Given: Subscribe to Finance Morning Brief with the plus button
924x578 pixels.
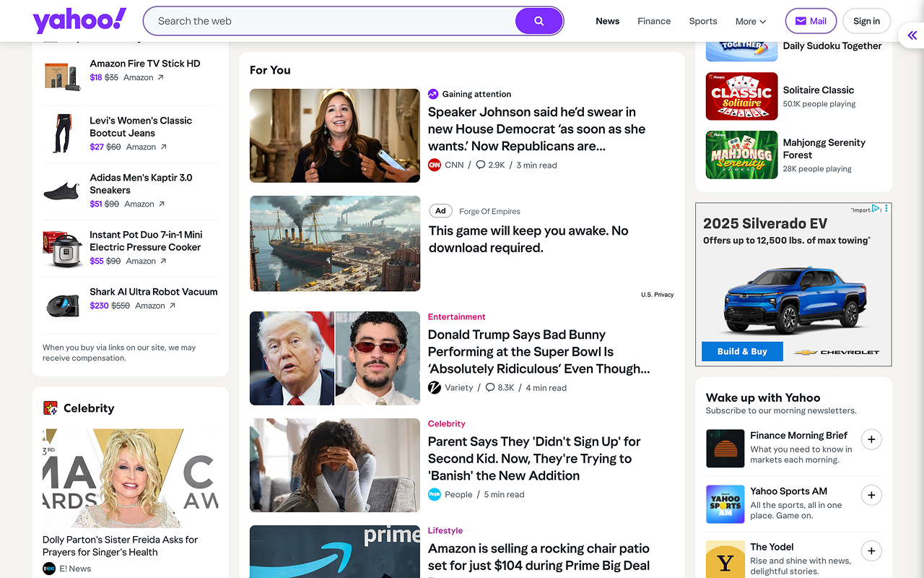Looking at the screenshot, I should pos(871,439).
